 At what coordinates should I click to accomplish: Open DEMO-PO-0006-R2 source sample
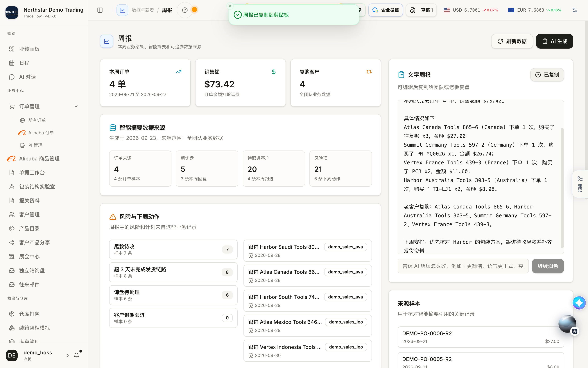coord(481,337)
